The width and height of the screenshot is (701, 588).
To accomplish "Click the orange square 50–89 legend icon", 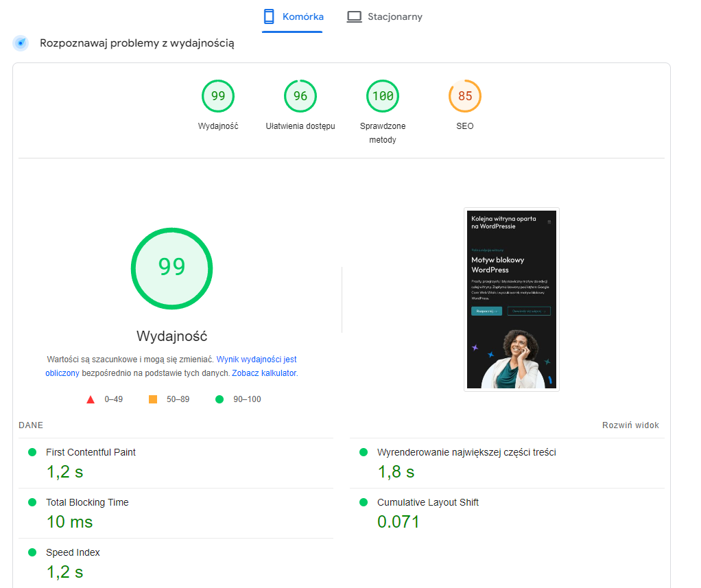I will click(153, 399).
